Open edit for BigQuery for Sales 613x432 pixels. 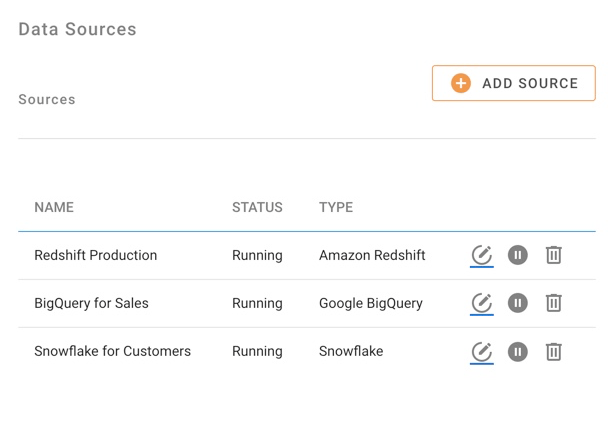pyautogui.click(x=481, y=303)
